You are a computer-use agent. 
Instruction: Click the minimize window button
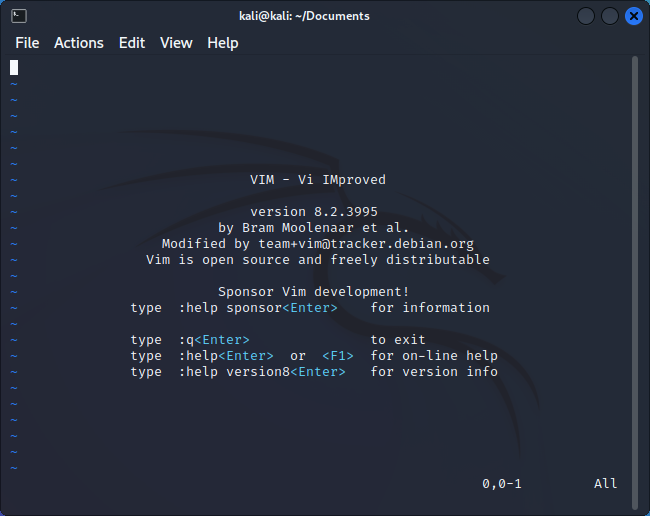click(x=586, y=16)
